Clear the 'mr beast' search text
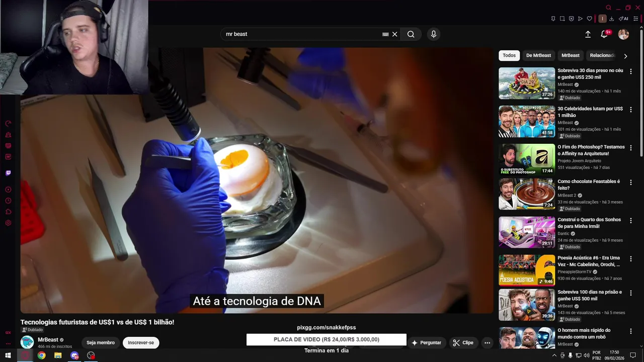This screenshot has height=362, width=644. 395,34
